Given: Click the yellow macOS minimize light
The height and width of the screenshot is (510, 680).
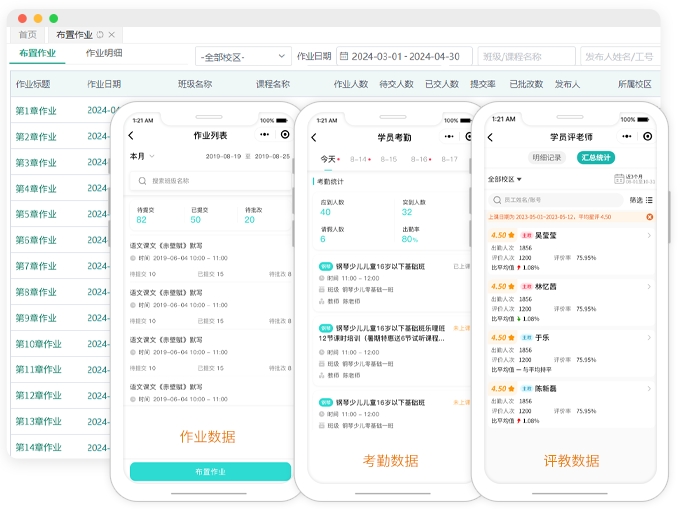Looking at the screenshot, I should (x=38, y=18).
